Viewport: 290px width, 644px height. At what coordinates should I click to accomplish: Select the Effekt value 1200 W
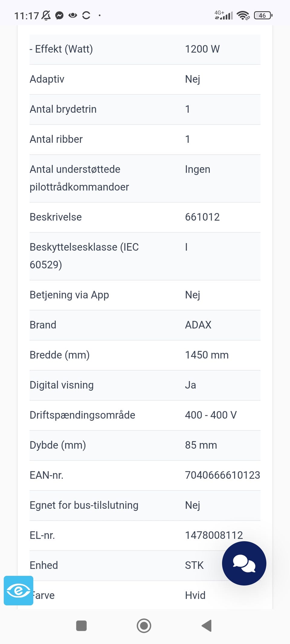pos(202,49)
